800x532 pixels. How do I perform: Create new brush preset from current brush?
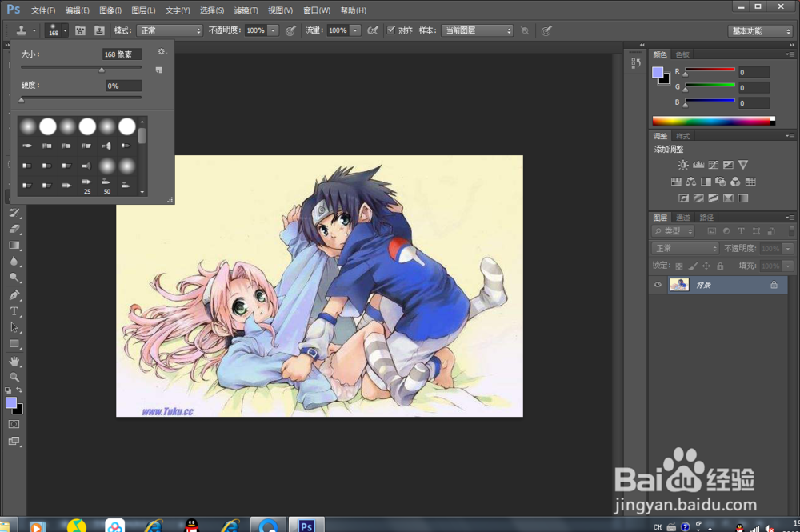click(x=159, y=70)
